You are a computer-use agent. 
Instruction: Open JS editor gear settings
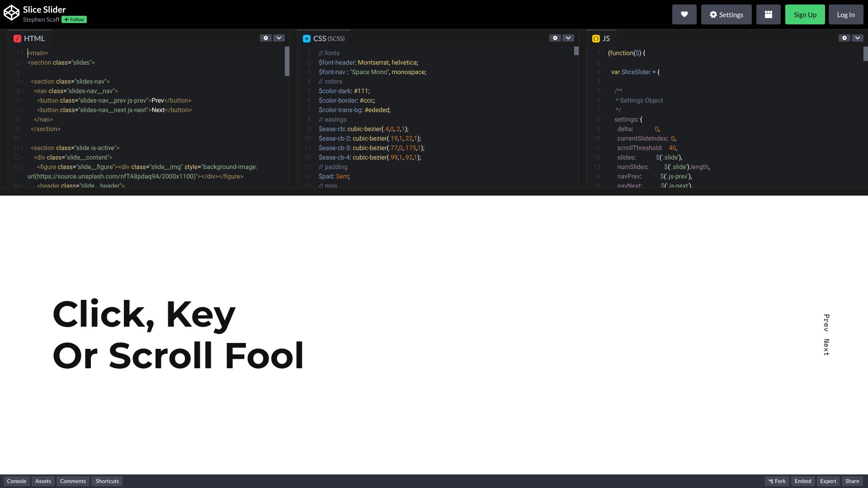coord(844,38)
